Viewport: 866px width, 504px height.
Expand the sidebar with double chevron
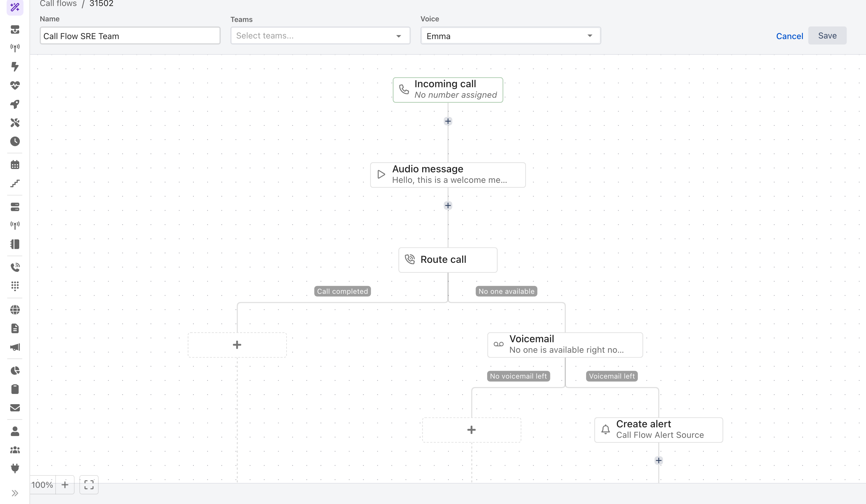[15, 493]
